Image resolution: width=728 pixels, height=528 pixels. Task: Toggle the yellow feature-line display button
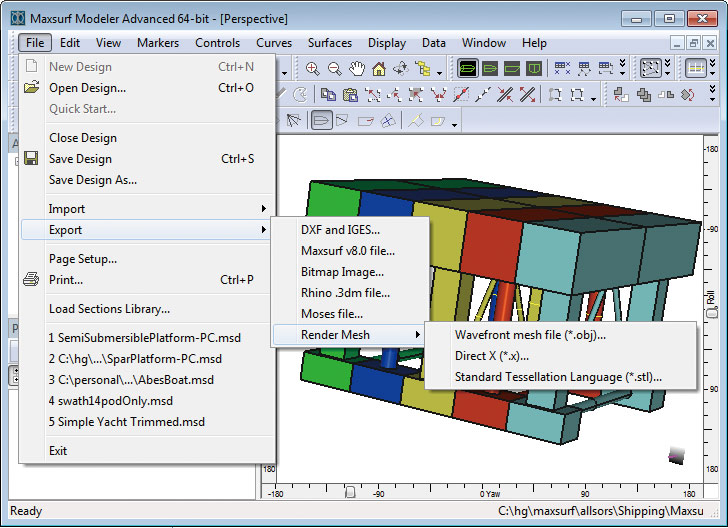[416, 121]
